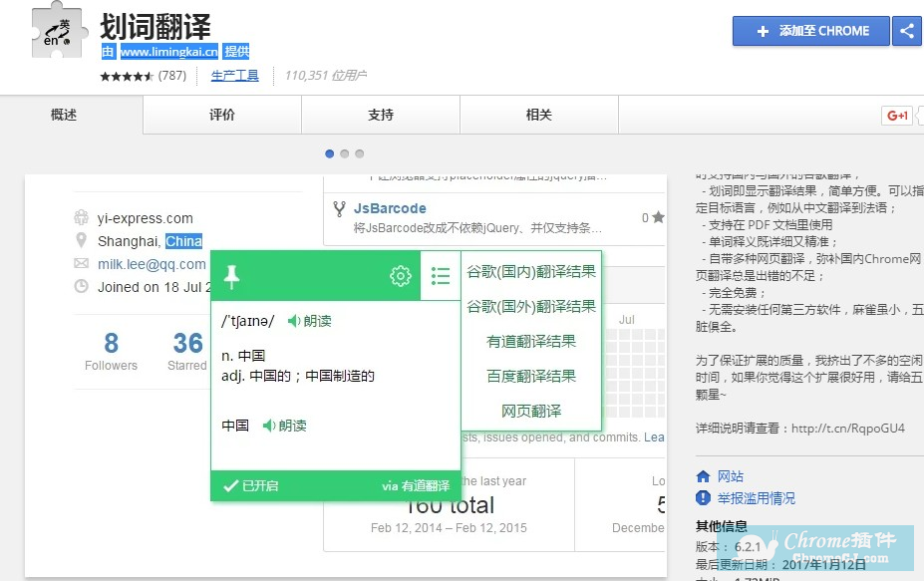Switch to the 概述 tab
The height and width of the screenshot is (581, 924).
64,115
